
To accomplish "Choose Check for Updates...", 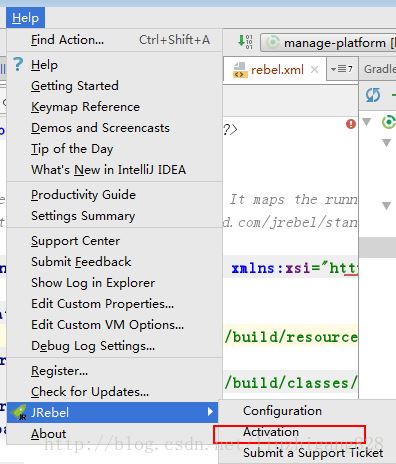I will coord(115,392).
